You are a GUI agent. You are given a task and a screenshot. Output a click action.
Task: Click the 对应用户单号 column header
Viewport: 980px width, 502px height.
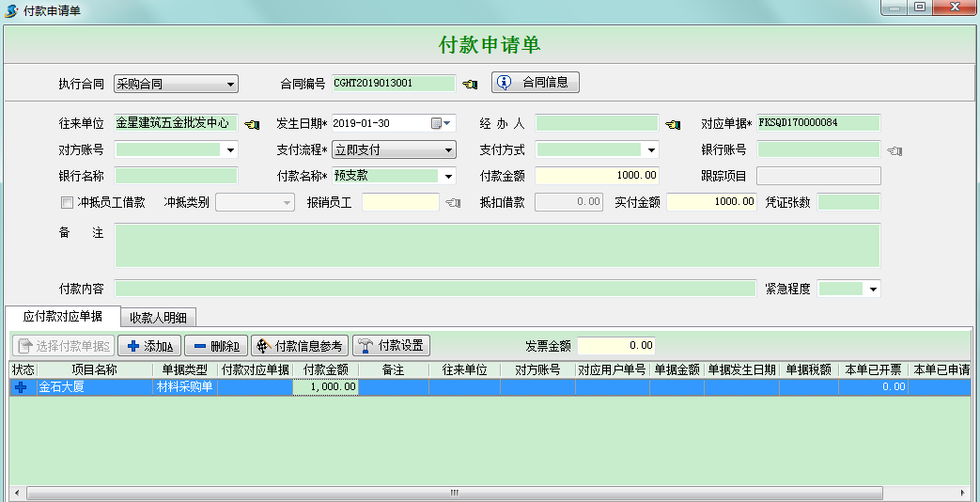point(612,370)
